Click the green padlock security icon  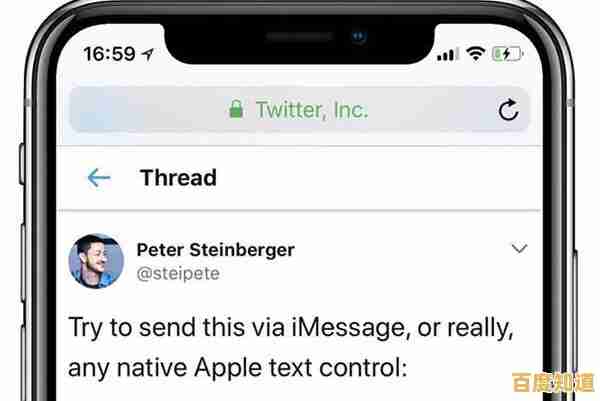click(x=236, y=109)
